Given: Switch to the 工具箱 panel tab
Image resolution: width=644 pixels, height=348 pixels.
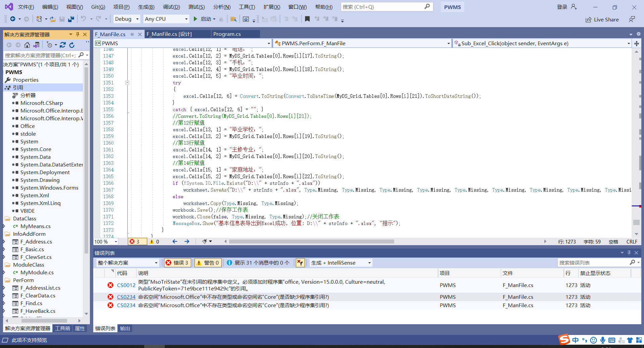Looking at the screenshot, I should pyautogui.click(x=63, y=329).
